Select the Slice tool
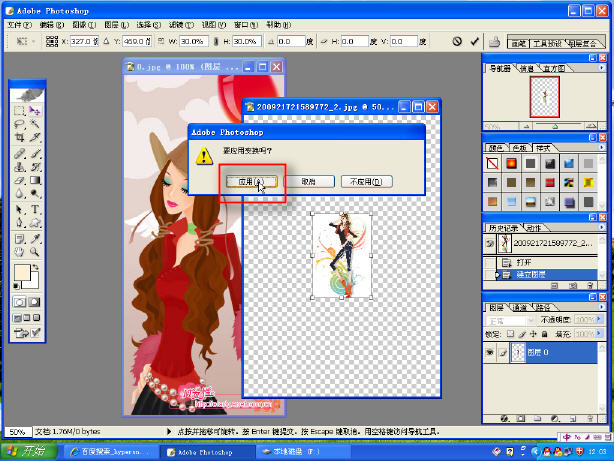Viewport: 614px width, 461px height. (x=34, y=137)
